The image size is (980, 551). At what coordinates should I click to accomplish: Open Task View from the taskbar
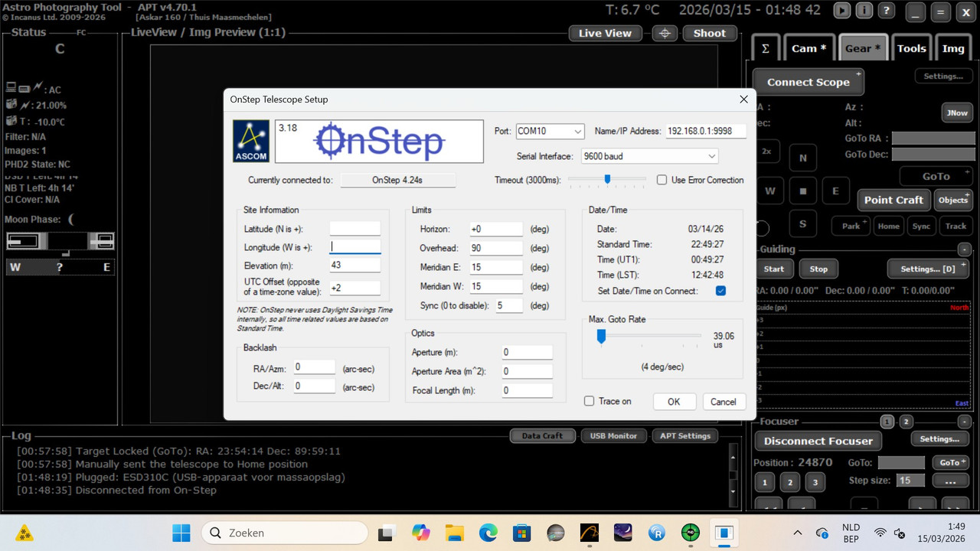click(x=387, y=533)
